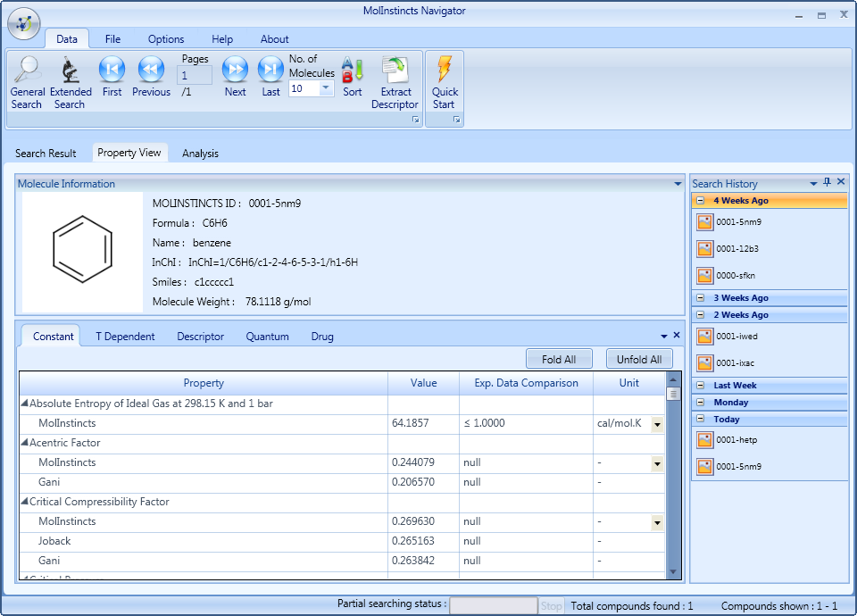Open the Options ribbon tab
The image size is (857, 616).
[x=166, y=38]
